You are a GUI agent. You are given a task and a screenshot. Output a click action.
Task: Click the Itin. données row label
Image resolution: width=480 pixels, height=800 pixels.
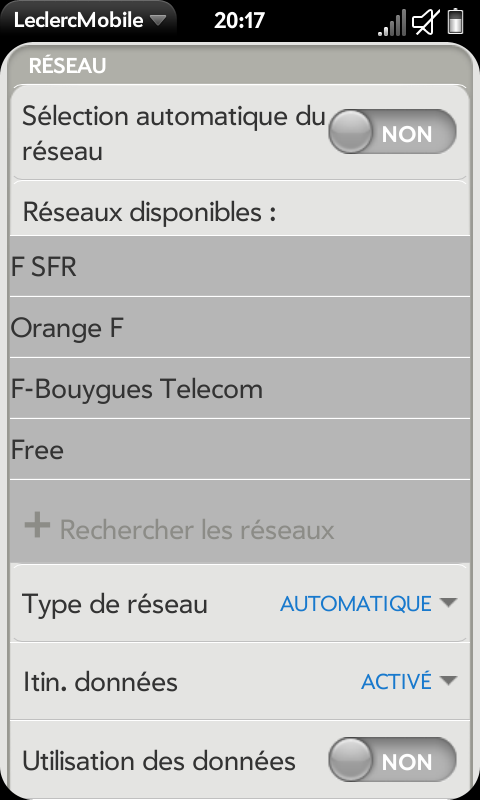click(x=100, y=682)
